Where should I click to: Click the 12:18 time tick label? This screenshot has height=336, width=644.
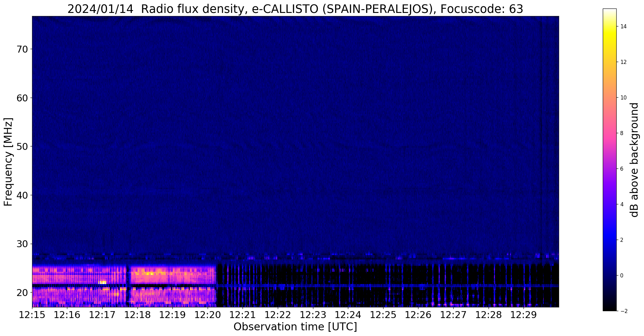point(137,315)
